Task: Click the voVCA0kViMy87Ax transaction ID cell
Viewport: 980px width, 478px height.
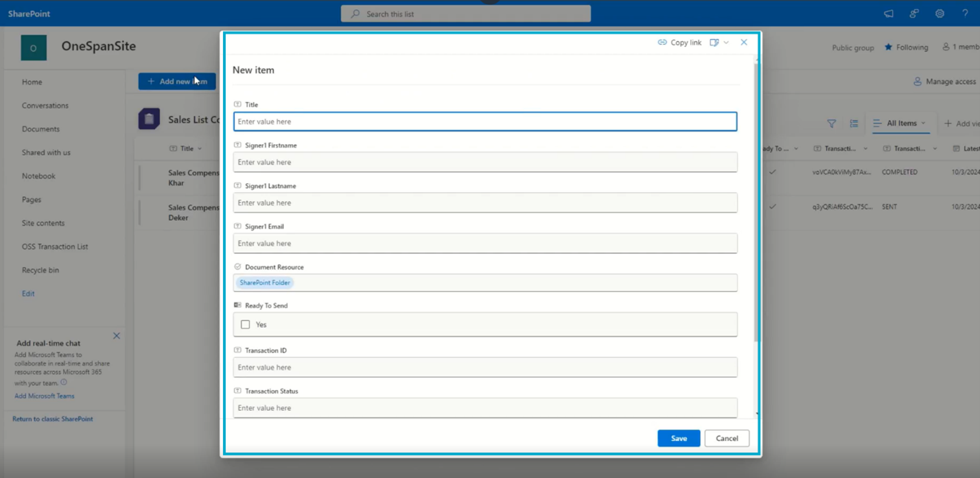Action: [841, 172]
